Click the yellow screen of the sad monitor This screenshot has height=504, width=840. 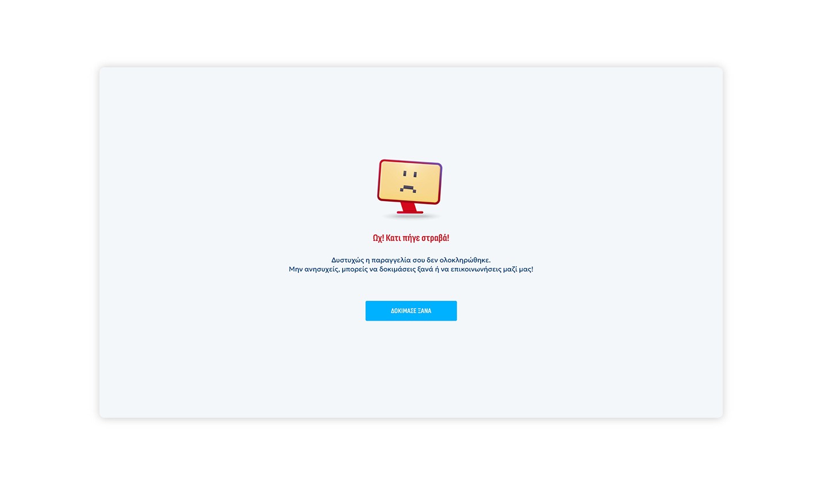pos(409,181)
